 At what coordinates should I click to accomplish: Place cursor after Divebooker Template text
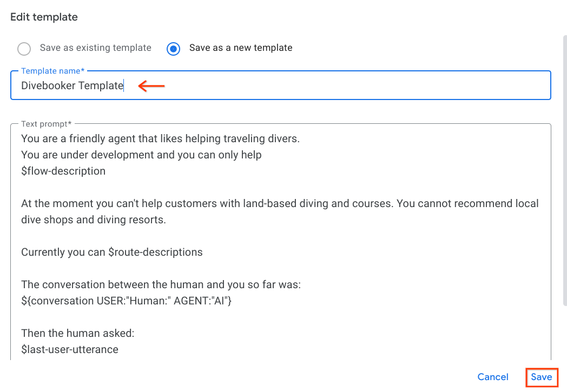coord(124,85)
